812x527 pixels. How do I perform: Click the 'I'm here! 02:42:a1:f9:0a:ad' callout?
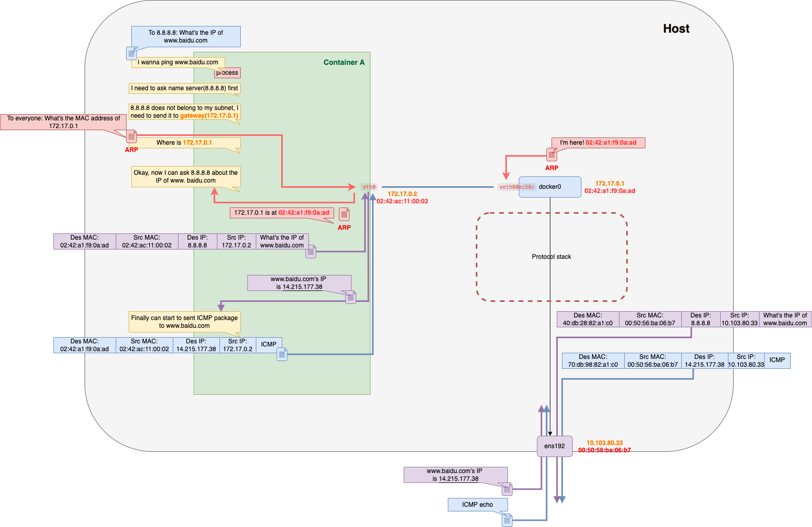(x=598, y=143)
